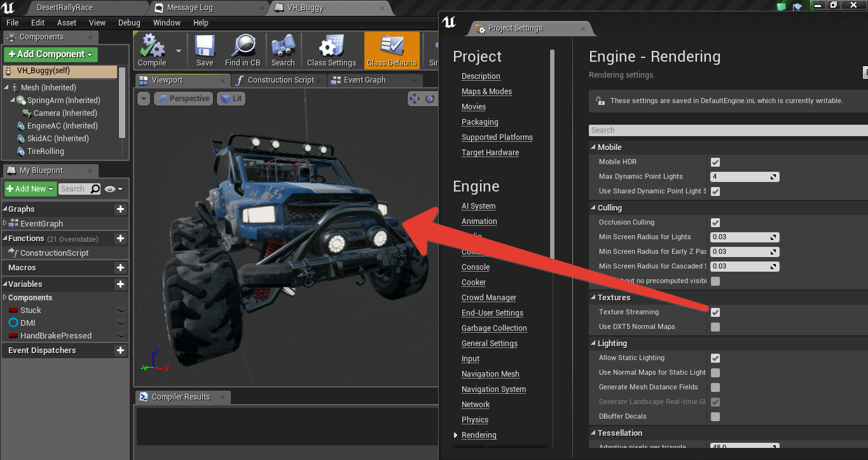This screenshot has width=868, height=460.
Task: Add a new function with the plus icon
Action: pyautogui.click(x=120, y=239)
